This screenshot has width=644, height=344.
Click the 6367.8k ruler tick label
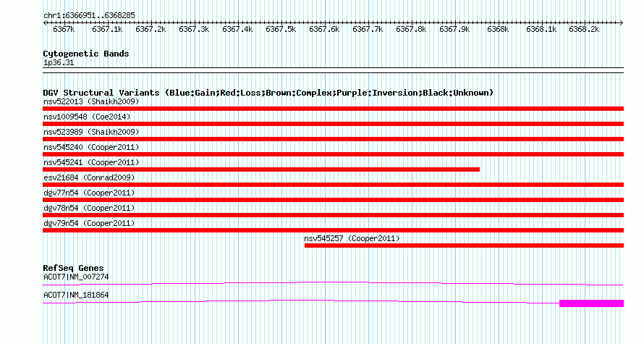pyautogui.click(x=411, y=29)
